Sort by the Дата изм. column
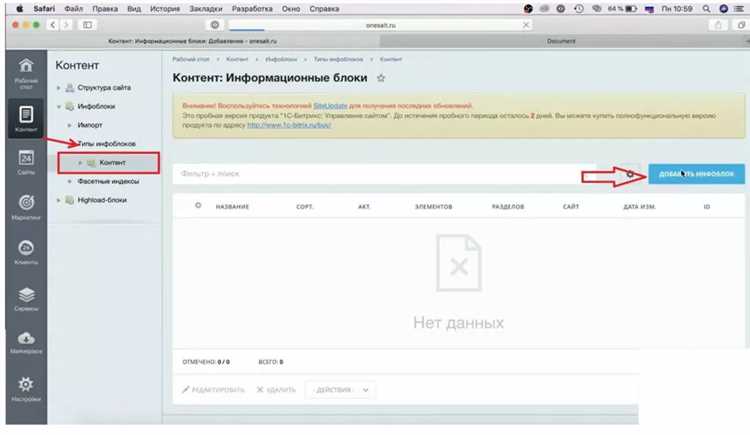The image size is (750, 435). (x=639, y=207)
